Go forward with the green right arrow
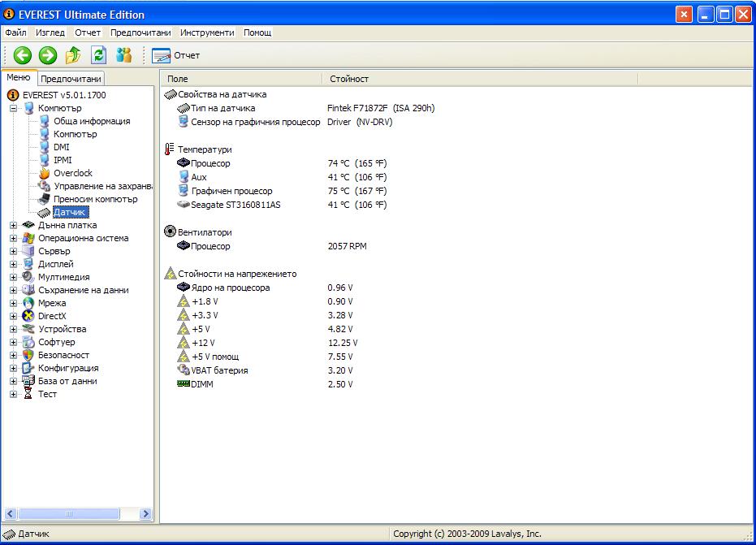Screen dimensions: 756x545 click(x=48, y=55)
